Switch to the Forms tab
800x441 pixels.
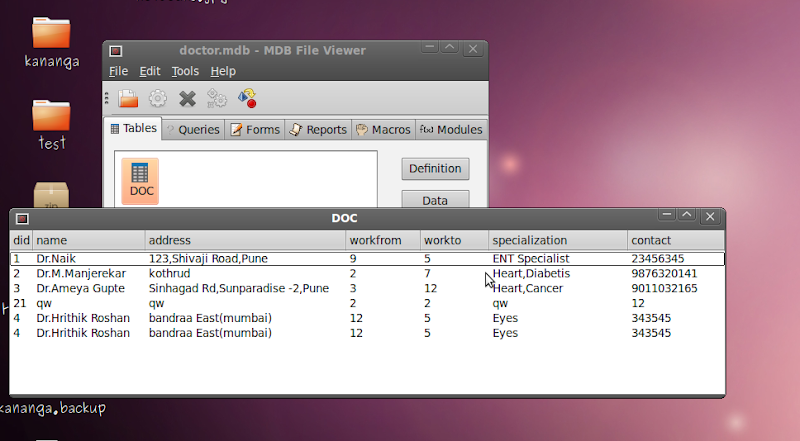point(255,130)
